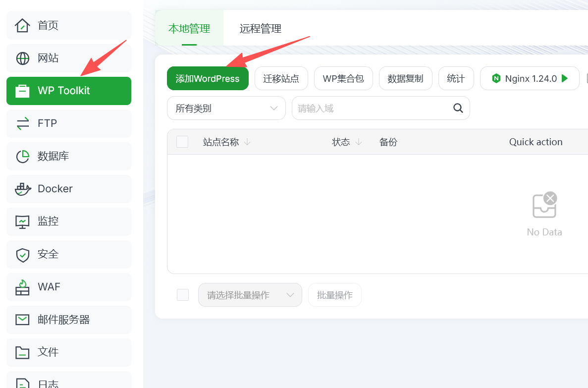Click the search magnifier icon
Viewport: 588px width, 388px height.
point(458,108)
